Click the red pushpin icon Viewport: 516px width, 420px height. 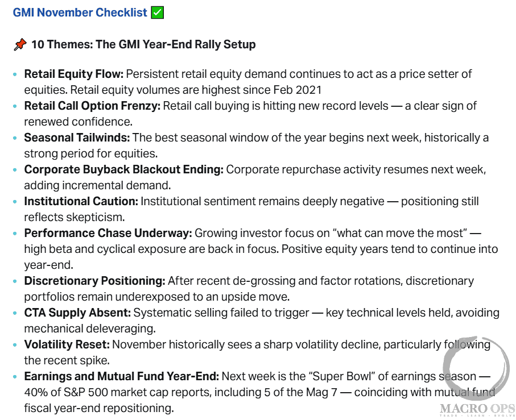[x=20, y=44]
